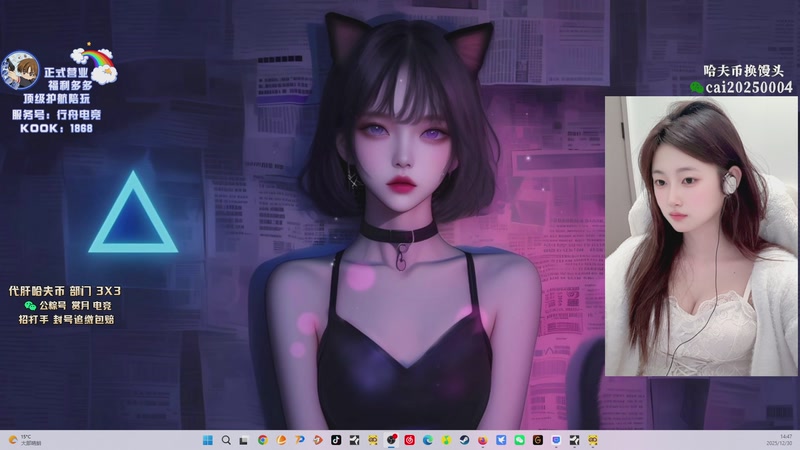
Task: Launch Steam from the taskbar
Action: 464,440
